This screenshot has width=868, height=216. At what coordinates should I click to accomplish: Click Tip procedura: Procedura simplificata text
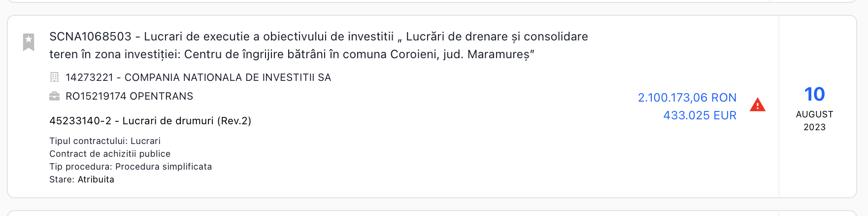(x=131, y=167)
